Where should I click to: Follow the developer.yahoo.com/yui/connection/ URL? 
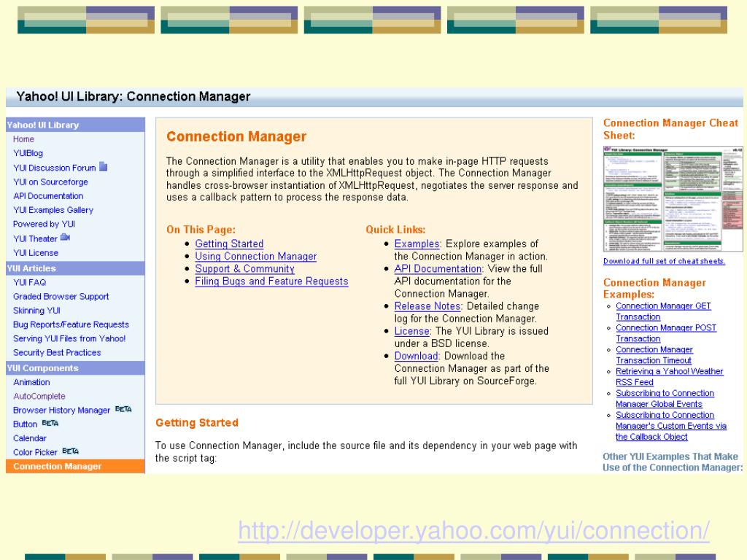click(x=473, y=531)
